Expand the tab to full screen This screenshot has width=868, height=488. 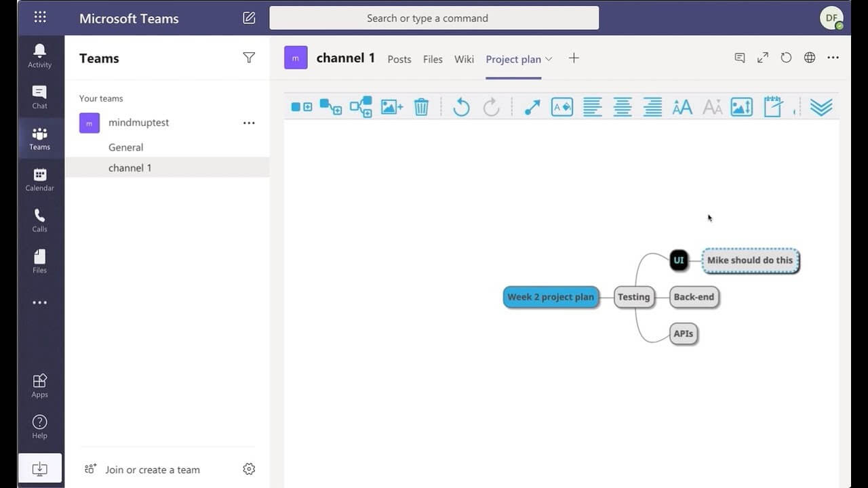(x=763, y=58)
